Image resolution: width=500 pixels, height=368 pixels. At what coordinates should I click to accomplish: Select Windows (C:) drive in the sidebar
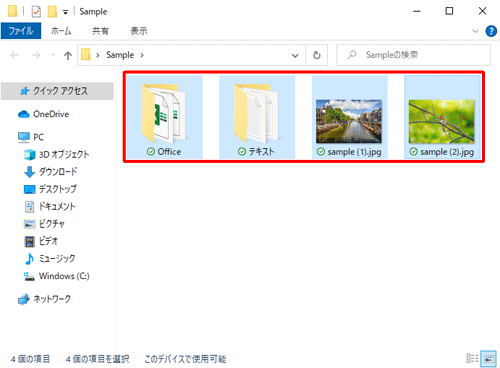tap(56, 276)
